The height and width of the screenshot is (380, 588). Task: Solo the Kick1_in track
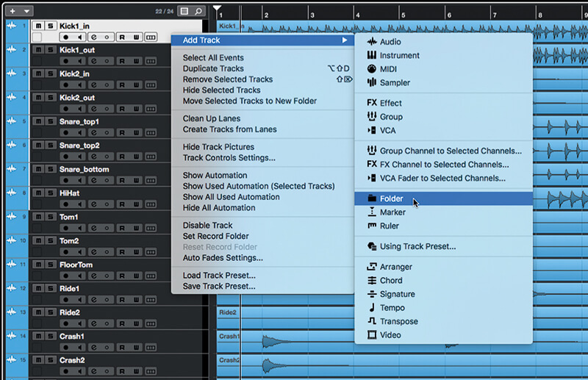click(50, 26)
